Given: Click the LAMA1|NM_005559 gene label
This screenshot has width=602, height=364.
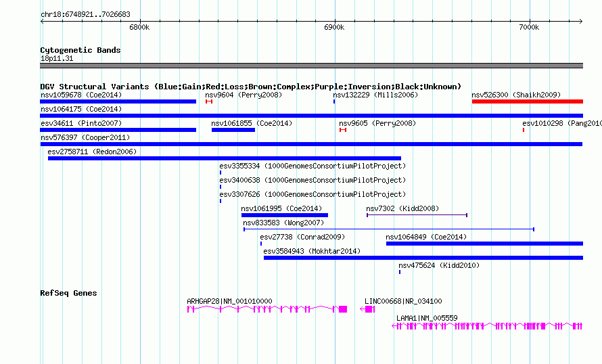Looking at the screenshot, I should pos(427,318).
